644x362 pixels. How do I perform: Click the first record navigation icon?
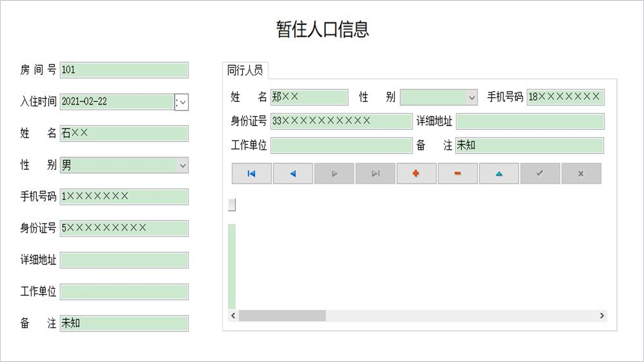(x=251, y=173)
